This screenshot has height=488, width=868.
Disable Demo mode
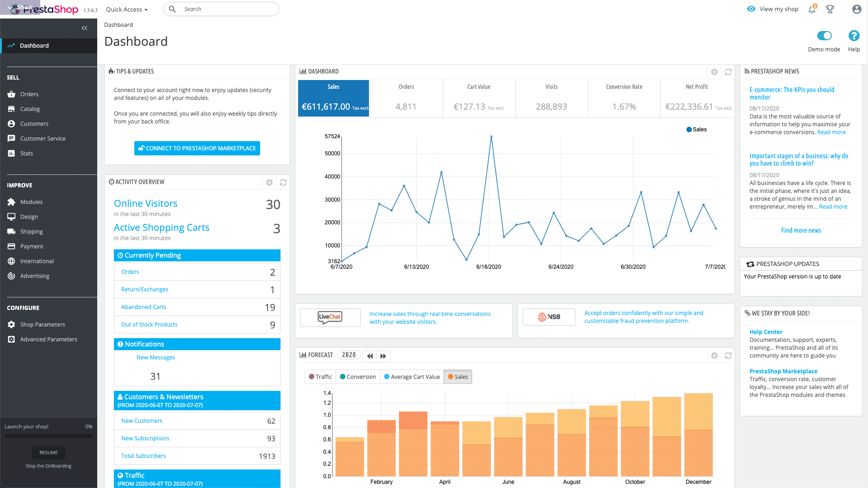824,35
